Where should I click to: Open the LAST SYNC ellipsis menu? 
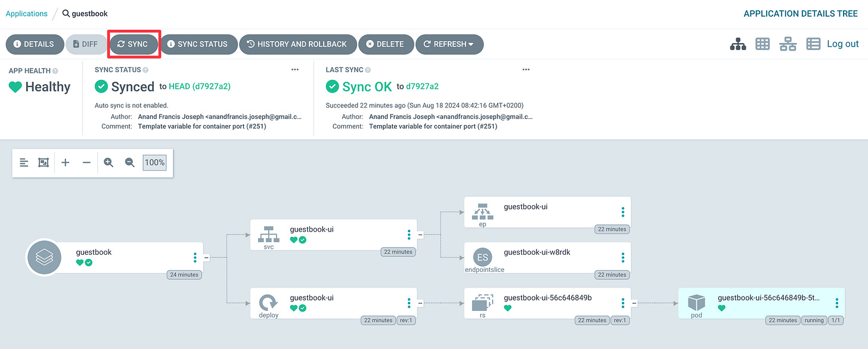pos(526,69)
